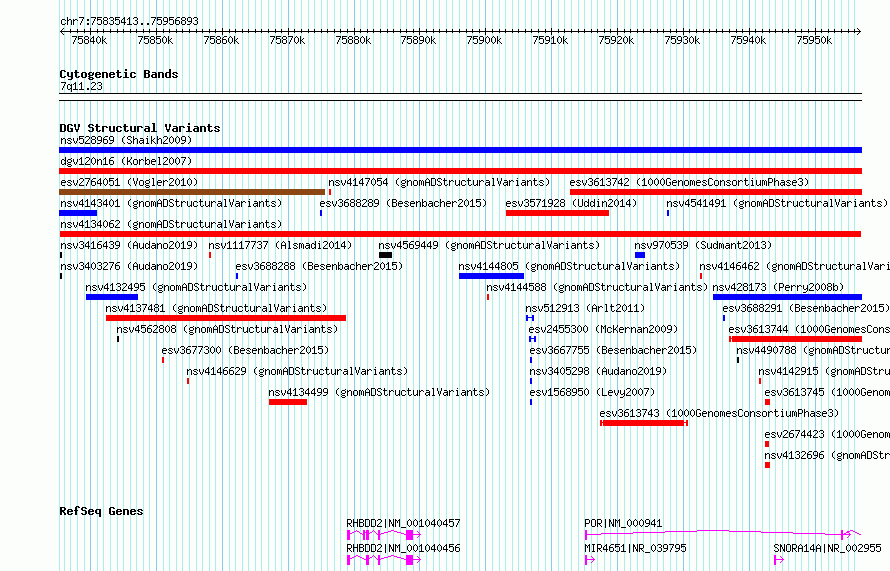This screenshot has width=890, height=571.
Task: Open nsv3416439 (Audano2019) label
Action: tap(129, 245)
